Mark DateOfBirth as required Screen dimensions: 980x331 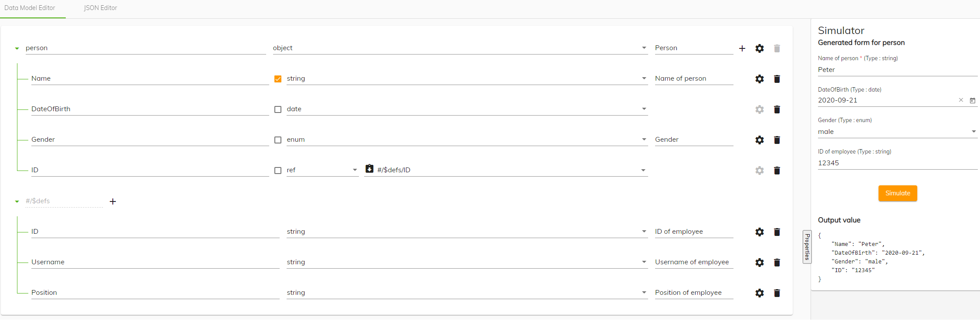pyautogui.click(x=278, y=109)
